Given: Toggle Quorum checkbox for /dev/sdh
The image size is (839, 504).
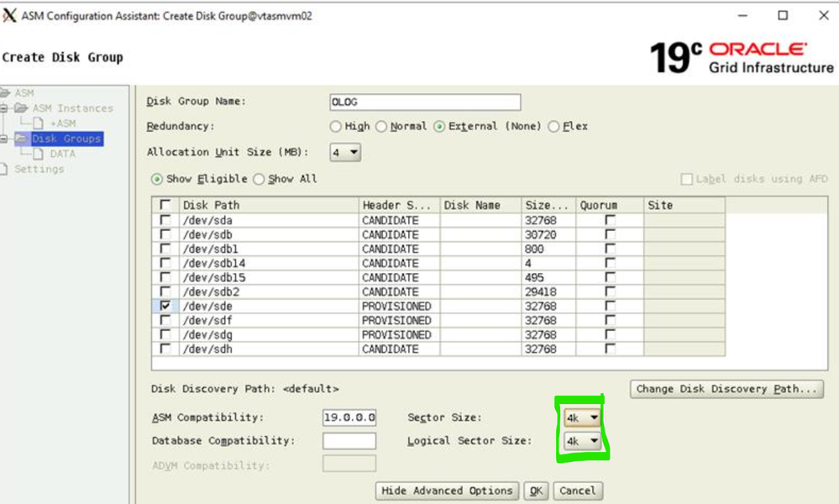Looking at the screenshot, I should (x=610, y=349).
